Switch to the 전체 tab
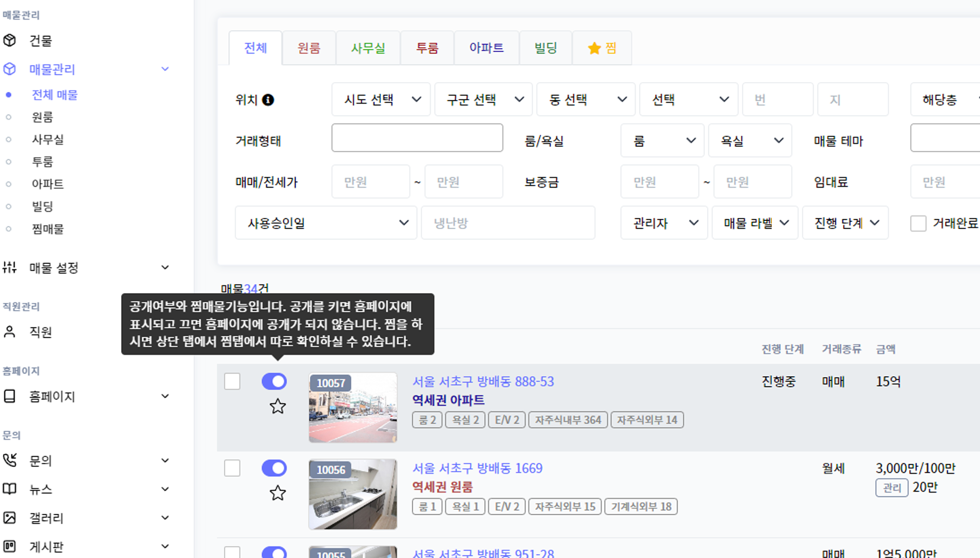The image size is (980, 558). point(255,48)
